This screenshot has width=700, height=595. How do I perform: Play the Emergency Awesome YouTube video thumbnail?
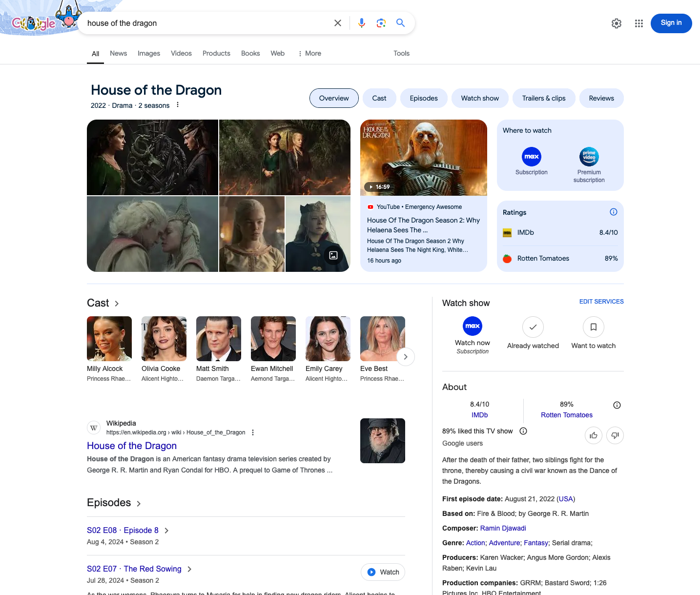click(x=423, y=158)
